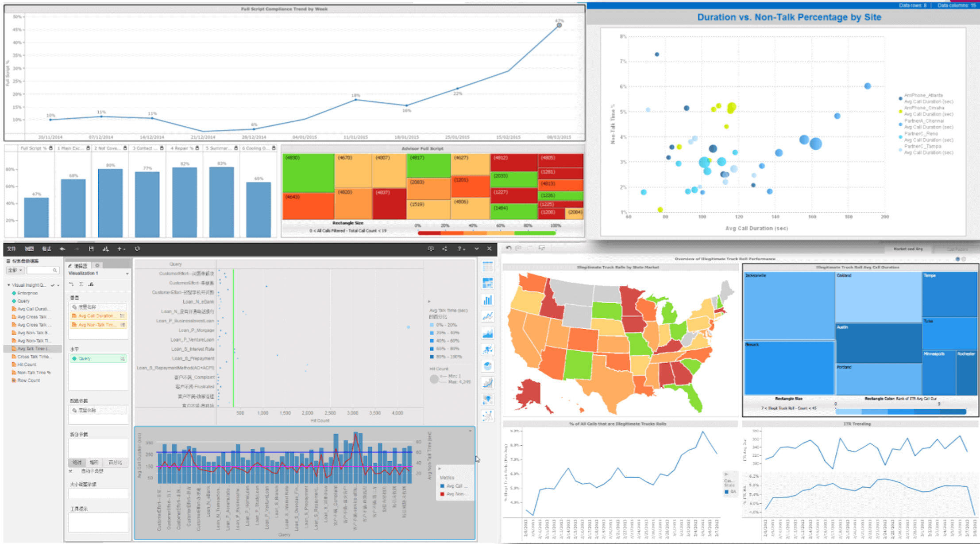This screenshot has height=544, width=980.
Task: Click the 47% data point on compliance trend
Action: [559, 25]
